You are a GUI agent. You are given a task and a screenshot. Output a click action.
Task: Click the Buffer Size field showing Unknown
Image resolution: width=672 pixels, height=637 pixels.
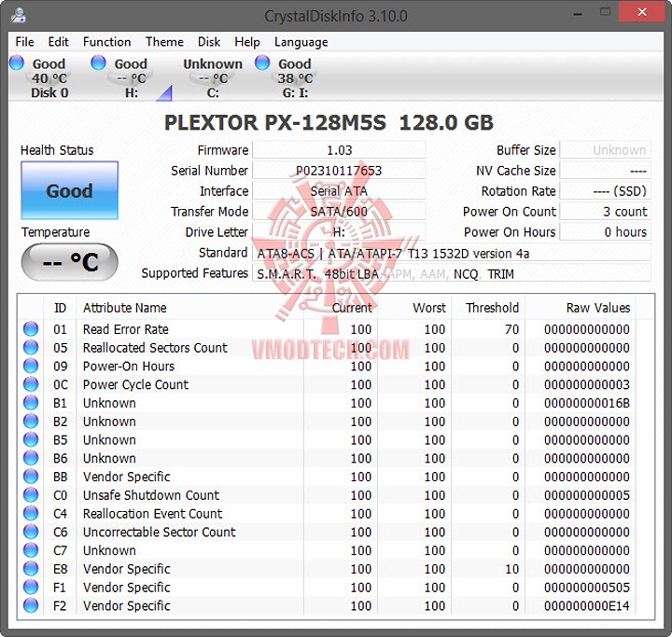[x=606, y=150]
